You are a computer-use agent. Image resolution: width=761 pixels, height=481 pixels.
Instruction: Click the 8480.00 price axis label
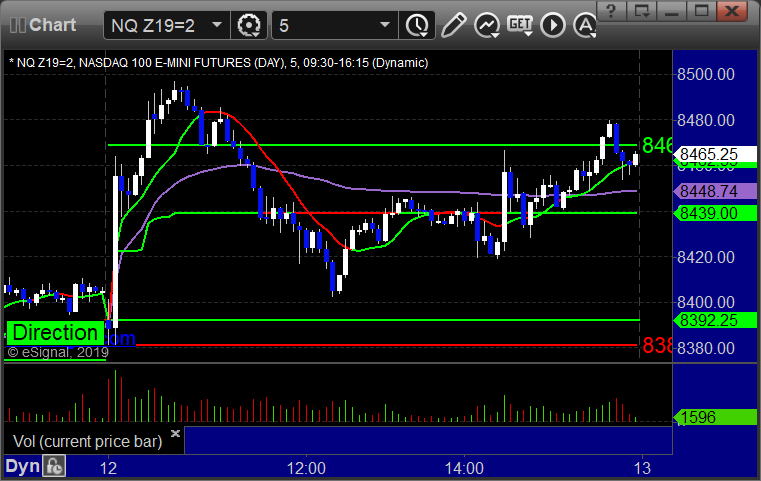(706, 120)
